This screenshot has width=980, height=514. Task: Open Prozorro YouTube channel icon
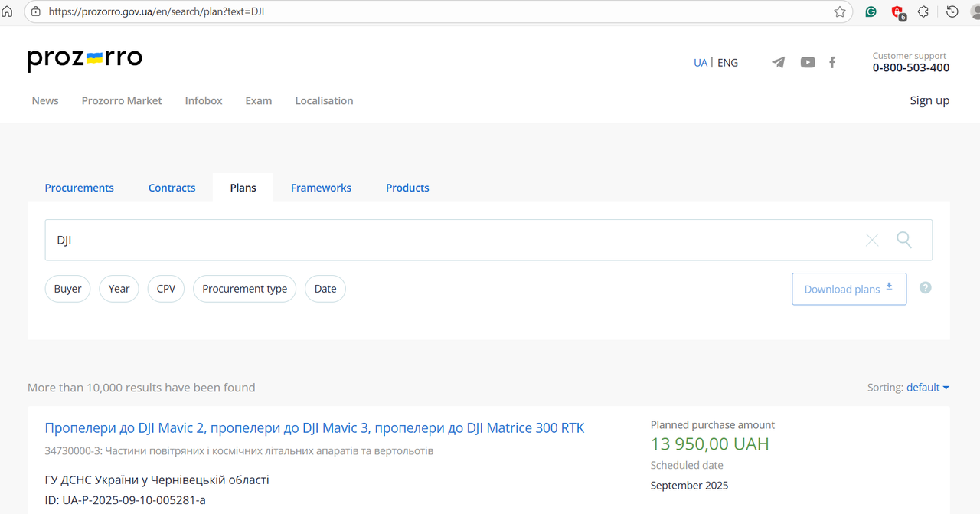[x=808, y=63]
